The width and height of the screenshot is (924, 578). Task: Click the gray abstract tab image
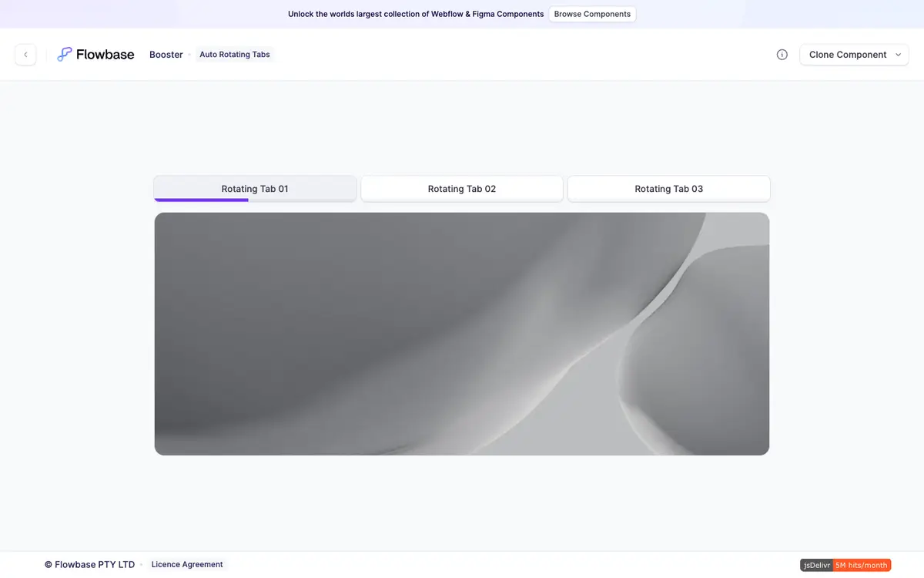462,334
